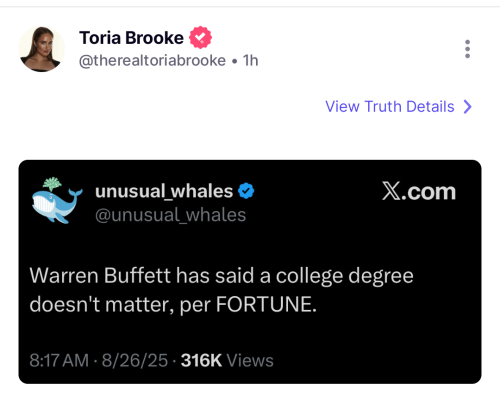Click the 1h post timestamp
Screen dimensions: 500x406
click(250, 61)
